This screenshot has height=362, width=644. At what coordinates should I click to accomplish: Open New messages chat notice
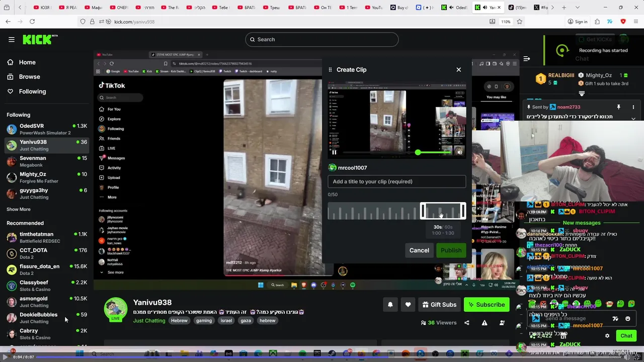582,223
